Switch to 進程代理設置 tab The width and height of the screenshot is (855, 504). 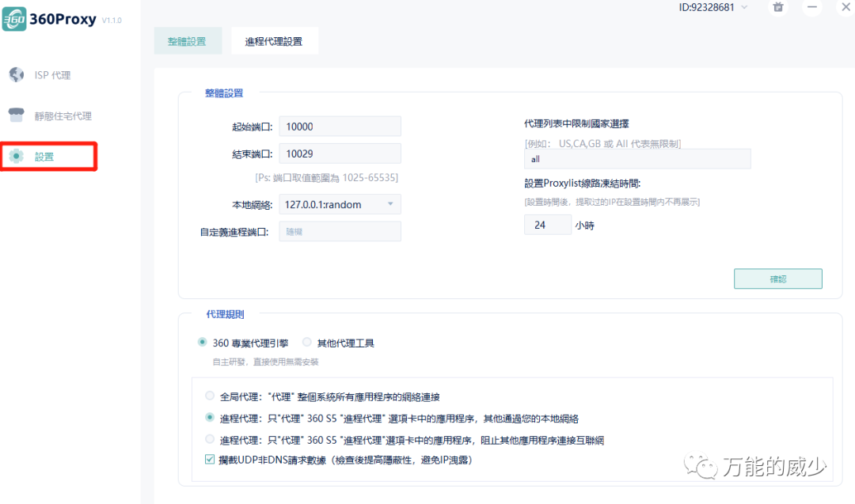(x=274, y=41)
